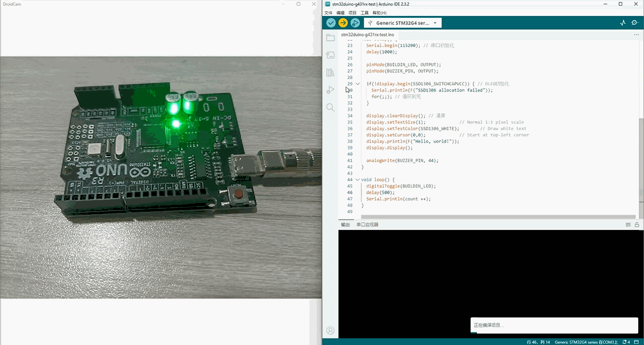Viewport: 644px width, 345px height.
Task: Collapse the void loop fold at line 44
Action: (358, 180)
